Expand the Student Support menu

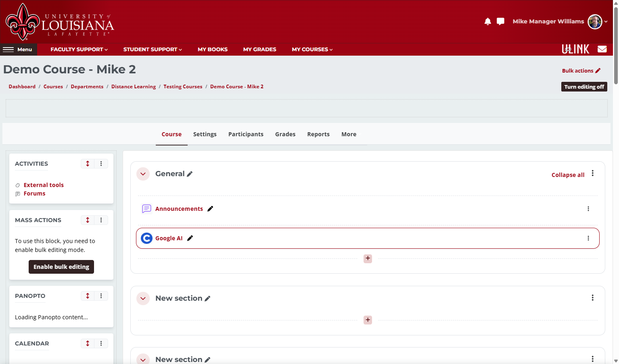(x=153, y=50)
